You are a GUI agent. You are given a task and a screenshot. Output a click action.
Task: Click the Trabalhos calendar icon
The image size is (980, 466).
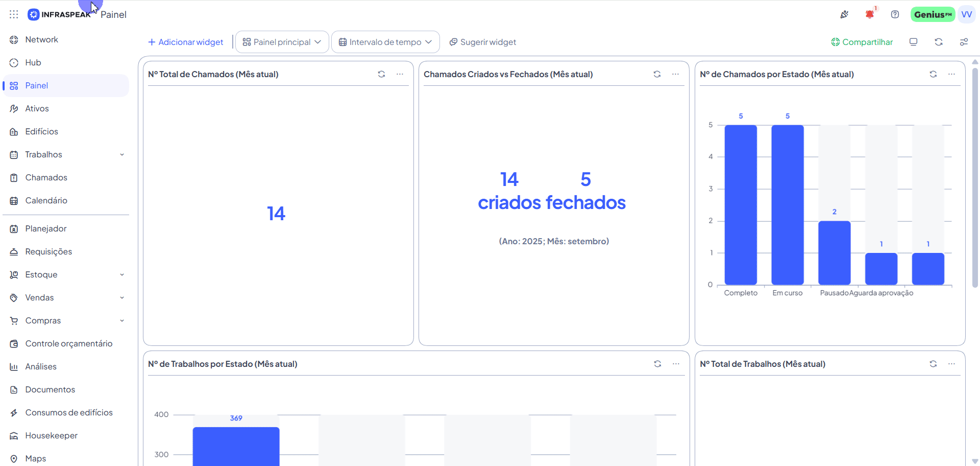14,155
